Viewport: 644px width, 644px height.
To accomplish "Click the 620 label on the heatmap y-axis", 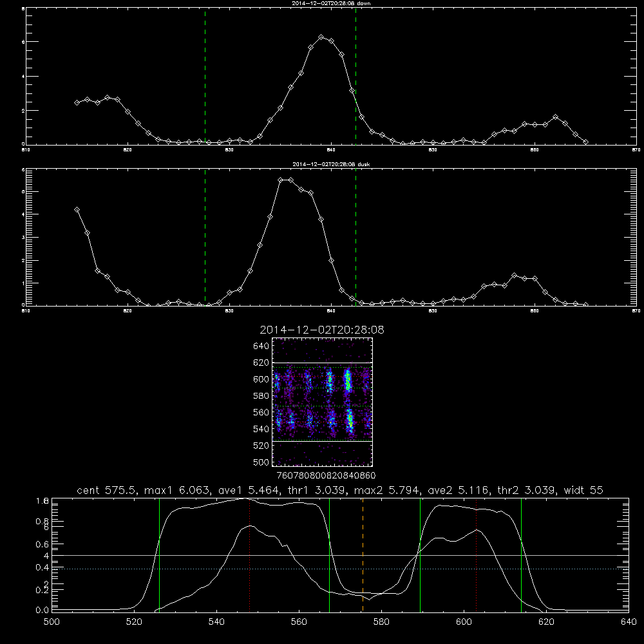I will (261, 363).
